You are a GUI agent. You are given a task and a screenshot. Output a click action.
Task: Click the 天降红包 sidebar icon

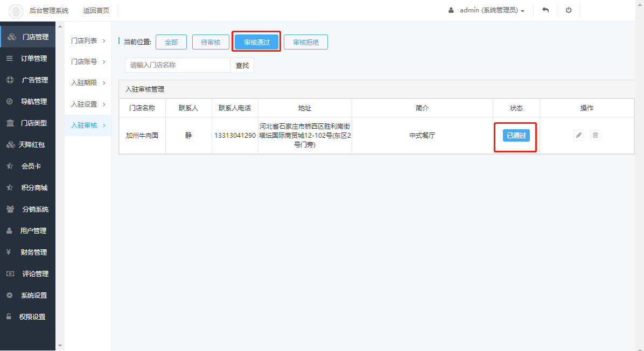pos(11,144)
